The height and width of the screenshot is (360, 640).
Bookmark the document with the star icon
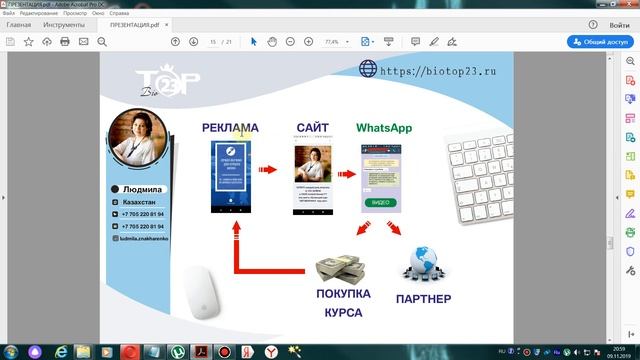point(29,42)
